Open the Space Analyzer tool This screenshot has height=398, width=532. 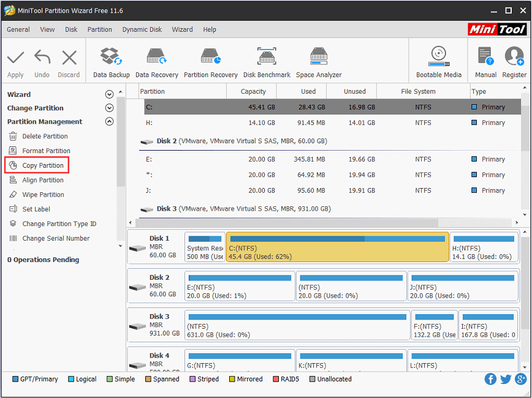point(319,63)
